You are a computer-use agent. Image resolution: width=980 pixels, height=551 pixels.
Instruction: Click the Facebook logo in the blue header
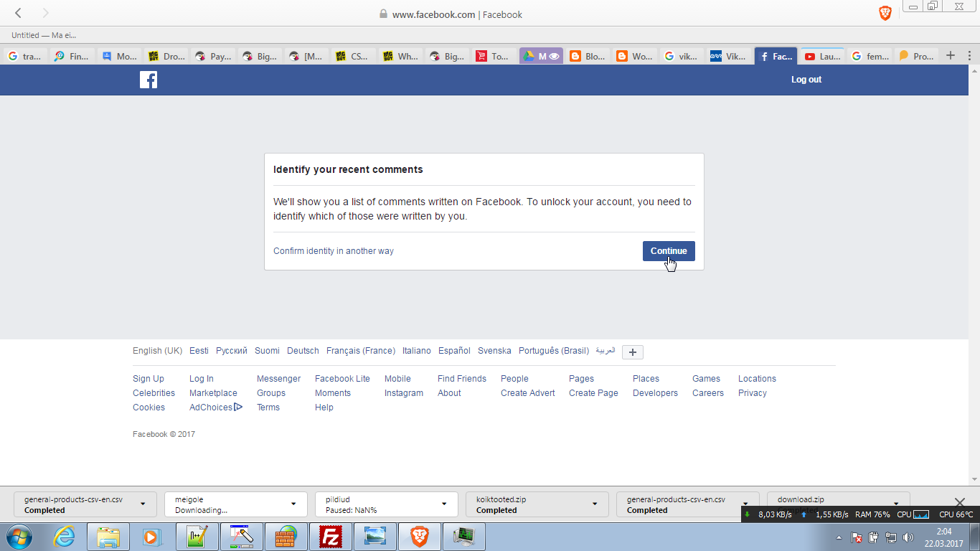[x=149, y=80]
